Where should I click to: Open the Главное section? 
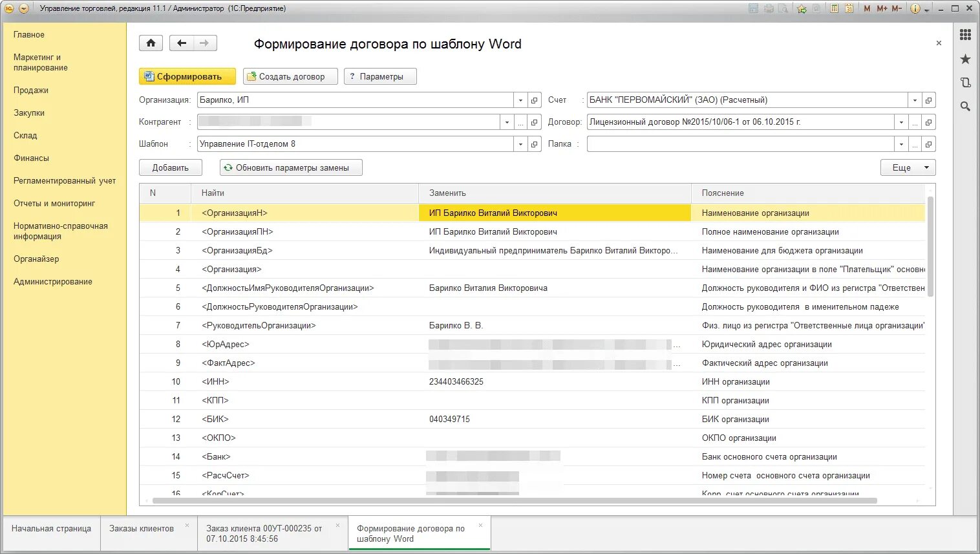(29, 35)
